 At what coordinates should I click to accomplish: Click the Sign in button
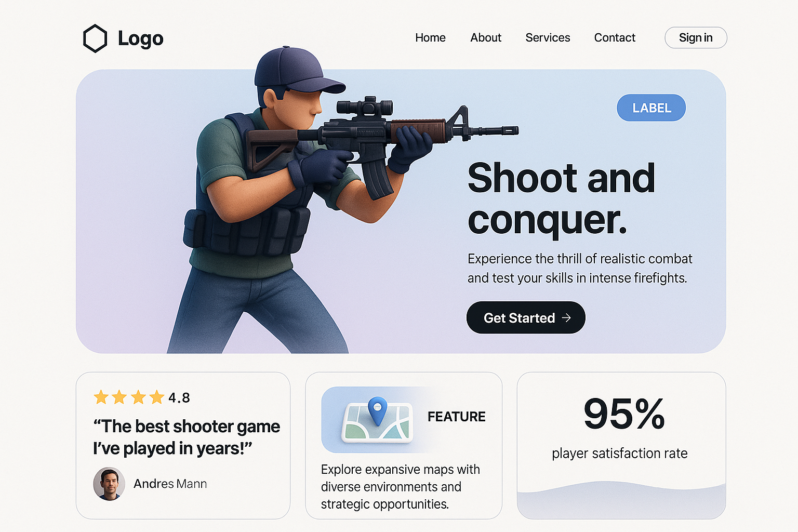[x=696, y=37]
